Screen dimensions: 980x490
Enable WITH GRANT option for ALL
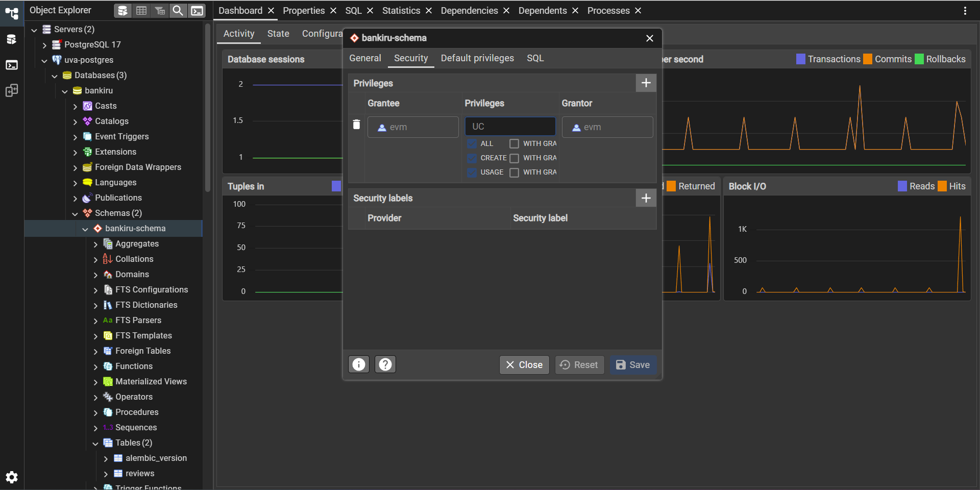(514, 144)
